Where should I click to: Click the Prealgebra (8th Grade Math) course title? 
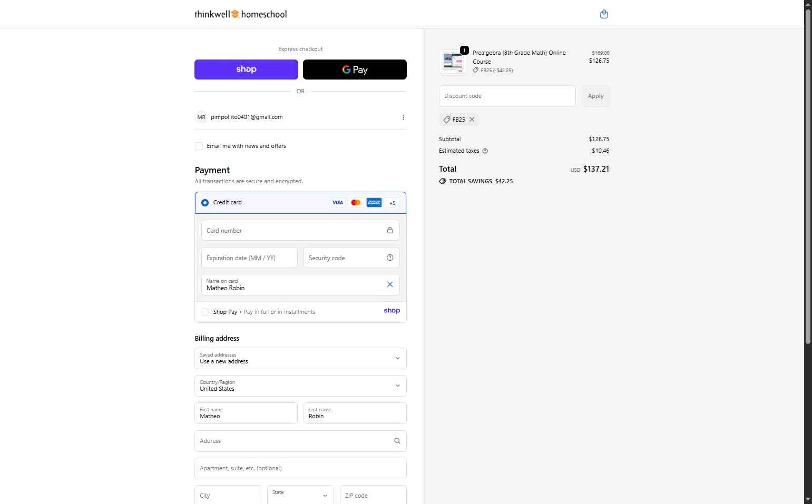click(x=519, y=57)
